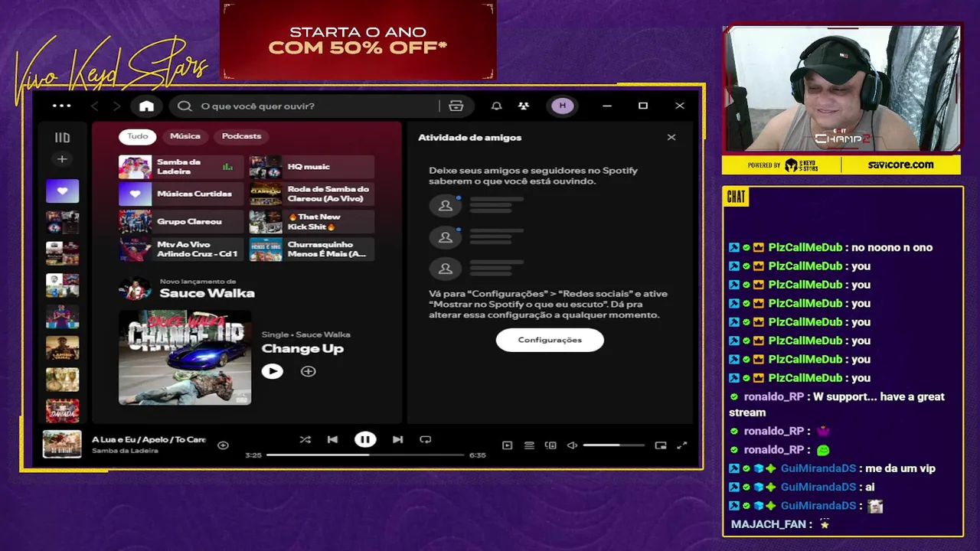This screenshot has width=980, height=551.
Task: Select the Música filter chip
Action: click(185, 136)
